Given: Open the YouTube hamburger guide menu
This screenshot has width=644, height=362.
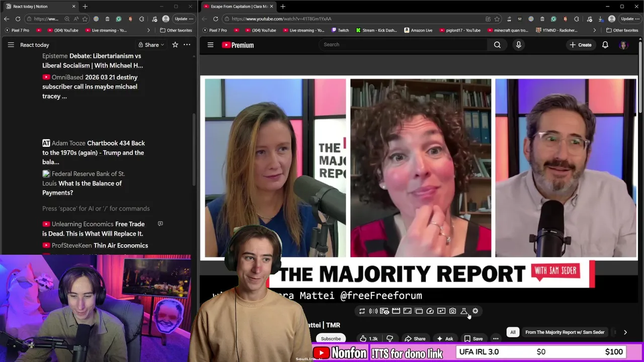Looking at the screenshot, I should click(x=210, y=45).
